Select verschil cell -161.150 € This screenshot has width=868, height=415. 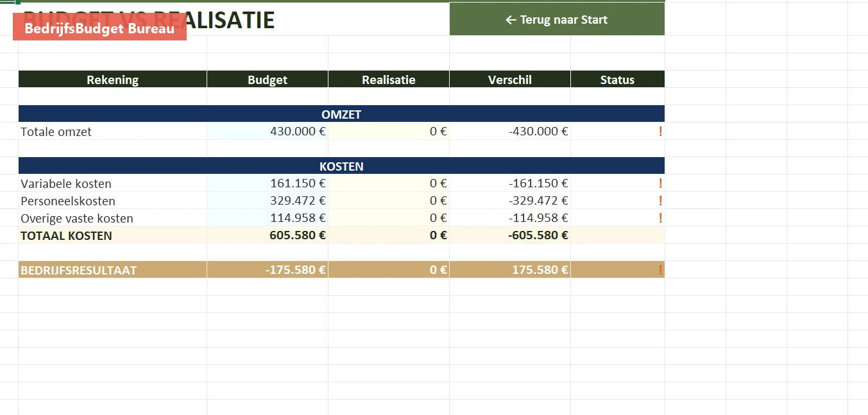point(510,183)
